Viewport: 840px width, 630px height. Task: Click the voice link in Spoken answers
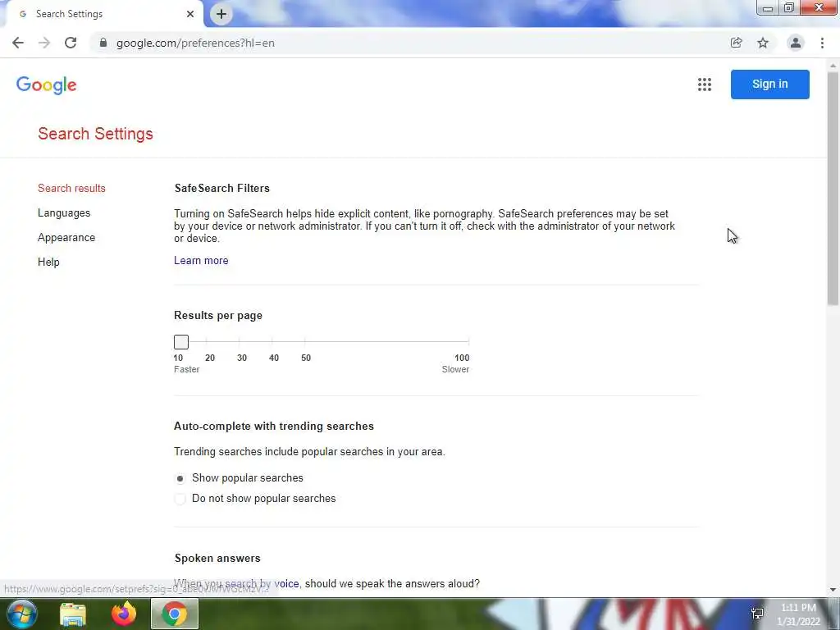286,583
